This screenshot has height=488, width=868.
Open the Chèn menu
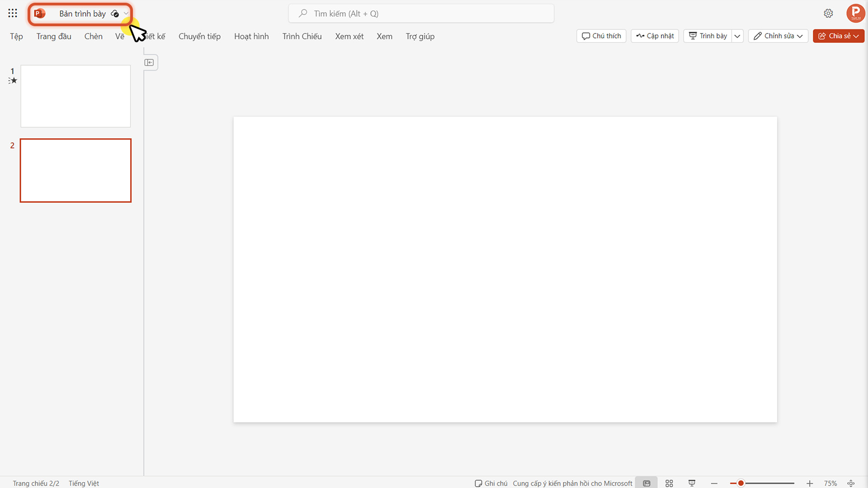point(93,36)
